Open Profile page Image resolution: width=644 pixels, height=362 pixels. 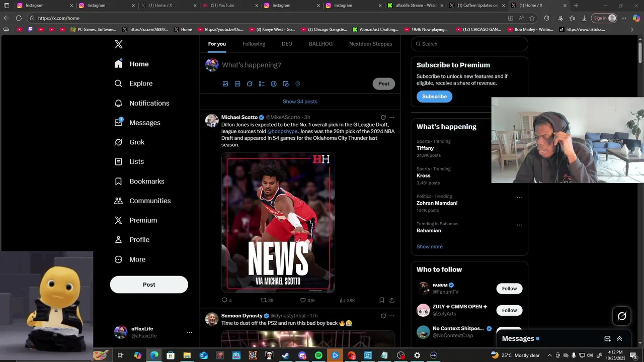[x=132, y=240]
